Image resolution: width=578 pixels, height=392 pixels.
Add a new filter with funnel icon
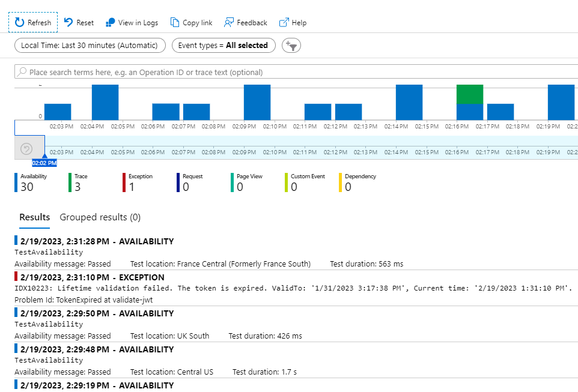click(291, 45)
